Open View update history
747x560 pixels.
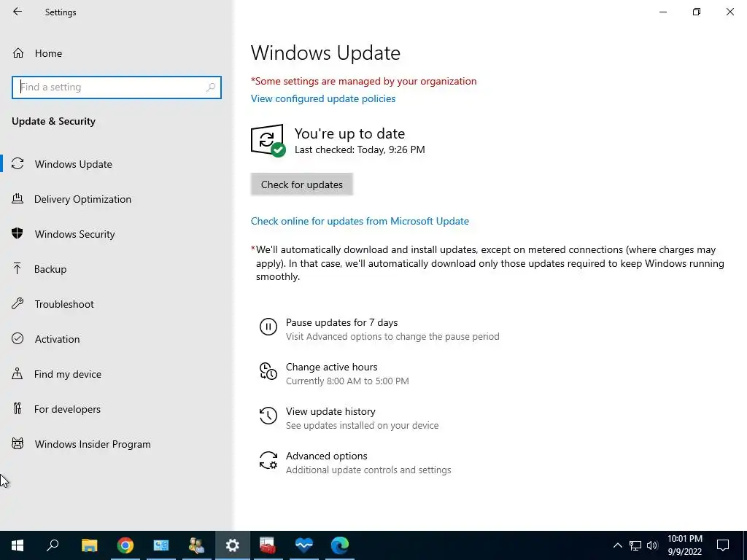(330, 411)
